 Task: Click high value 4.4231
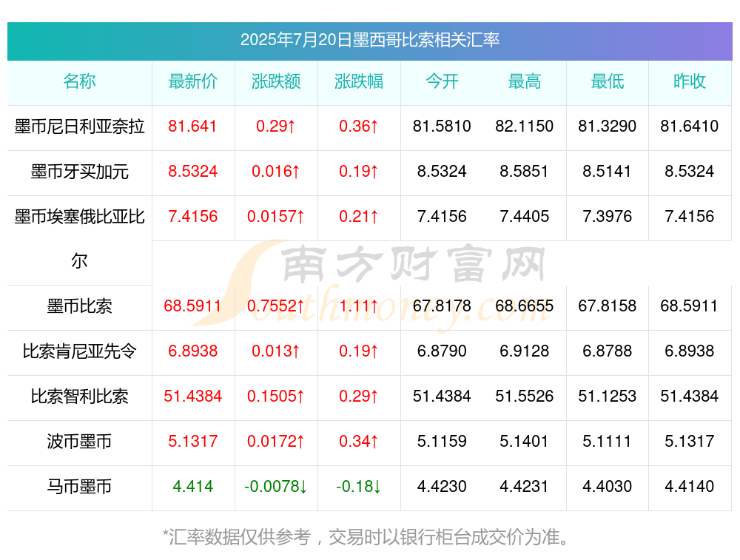[525, 487]
